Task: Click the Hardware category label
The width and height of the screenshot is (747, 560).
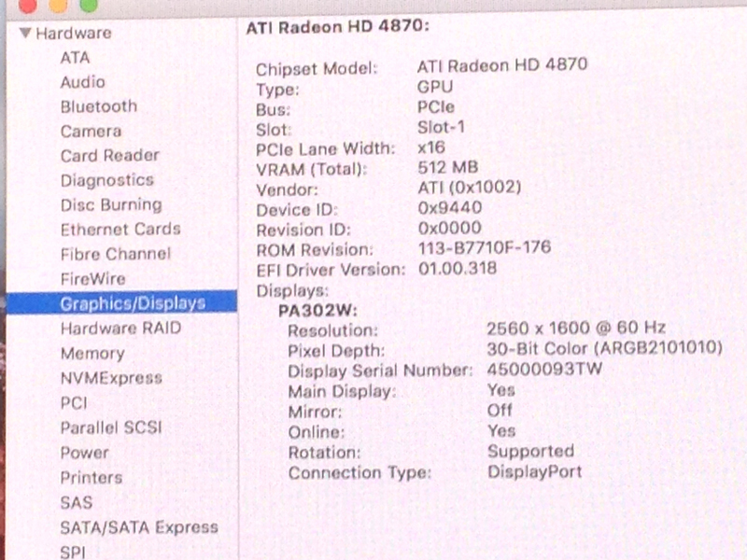Action: pos(74,33)
